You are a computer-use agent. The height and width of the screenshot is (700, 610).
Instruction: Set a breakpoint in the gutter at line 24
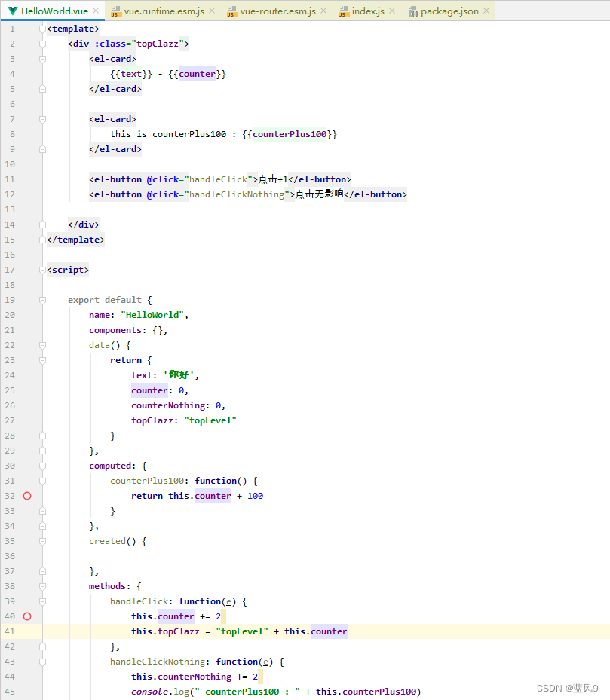point(26,374)
